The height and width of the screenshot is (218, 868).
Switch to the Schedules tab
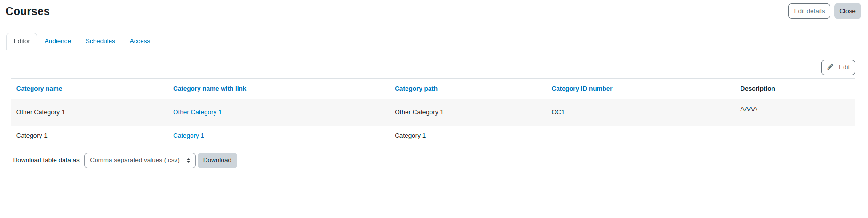point(100,41)
